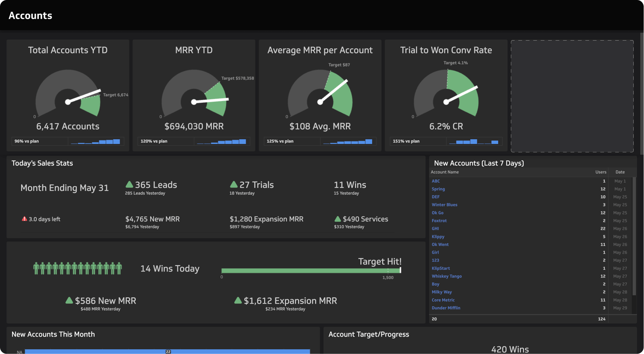Click the blue bar in New Accounts This Month

[x=168, y=352]
